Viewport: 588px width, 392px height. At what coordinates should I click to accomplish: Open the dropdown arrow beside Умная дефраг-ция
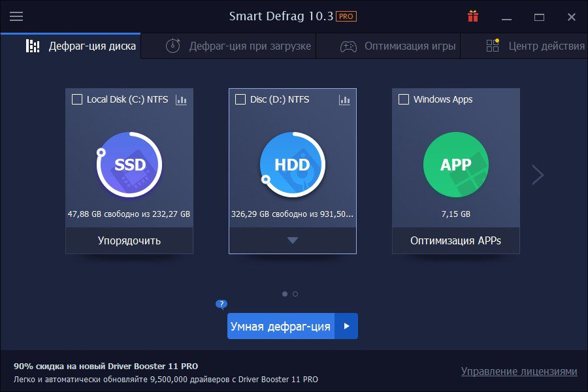tap(346, 326)
